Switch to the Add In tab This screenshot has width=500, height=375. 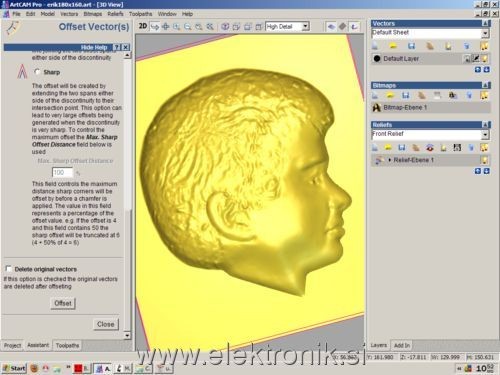(402, 345)
